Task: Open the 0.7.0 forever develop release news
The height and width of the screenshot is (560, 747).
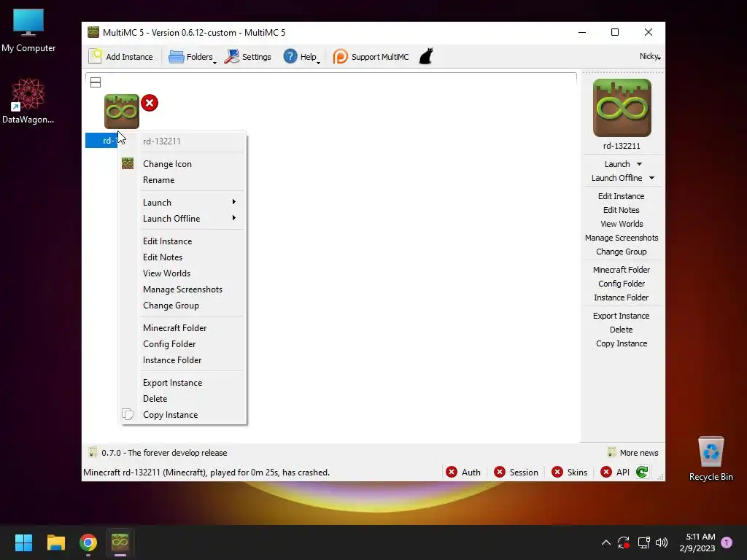Action: [158, 453]
